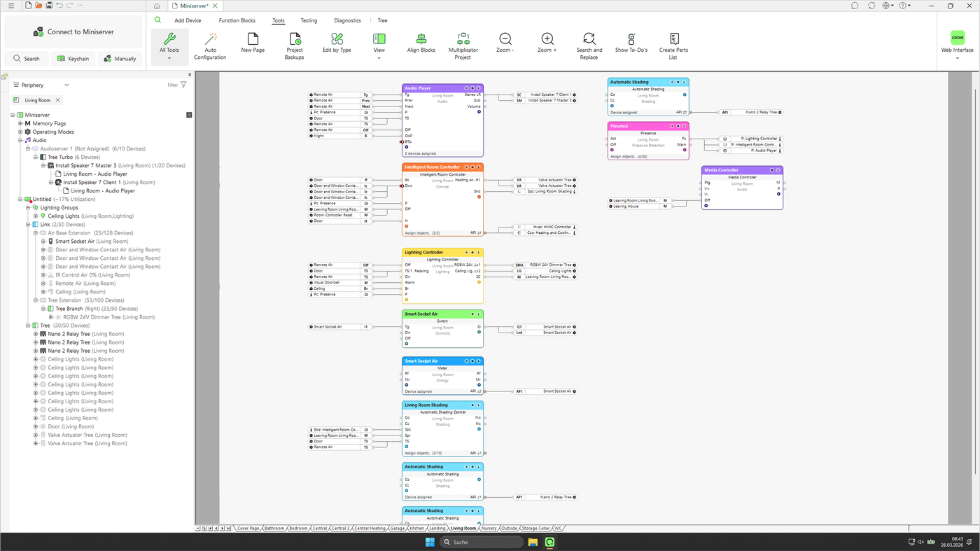980x551 pixels.
Task: Click the Manually button
Action: [120, 59]
